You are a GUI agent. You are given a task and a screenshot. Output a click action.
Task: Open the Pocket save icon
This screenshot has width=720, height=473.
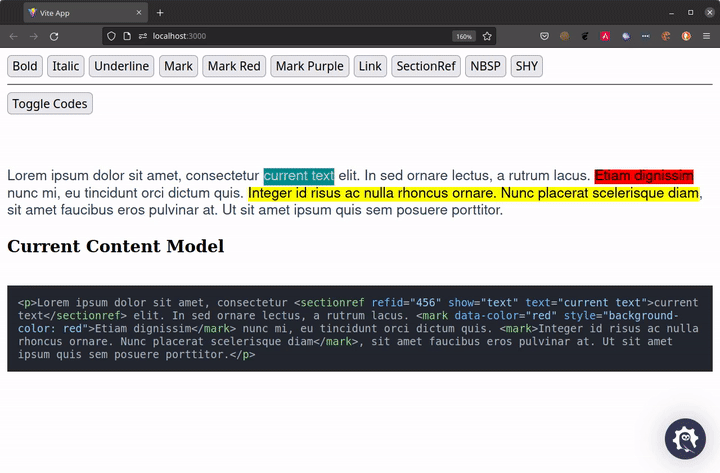coord(544,36)
